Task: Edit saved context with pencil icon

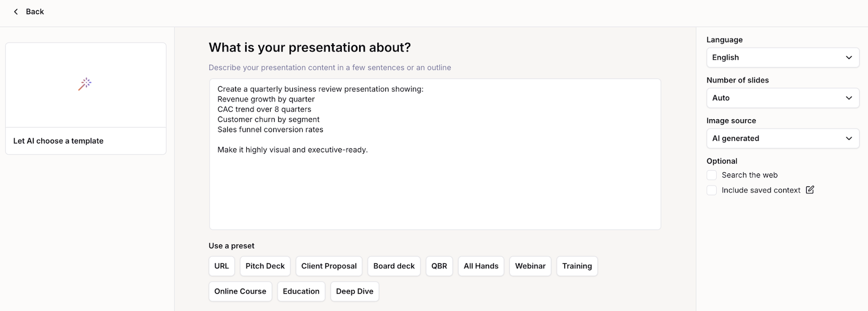Action: 810,190
